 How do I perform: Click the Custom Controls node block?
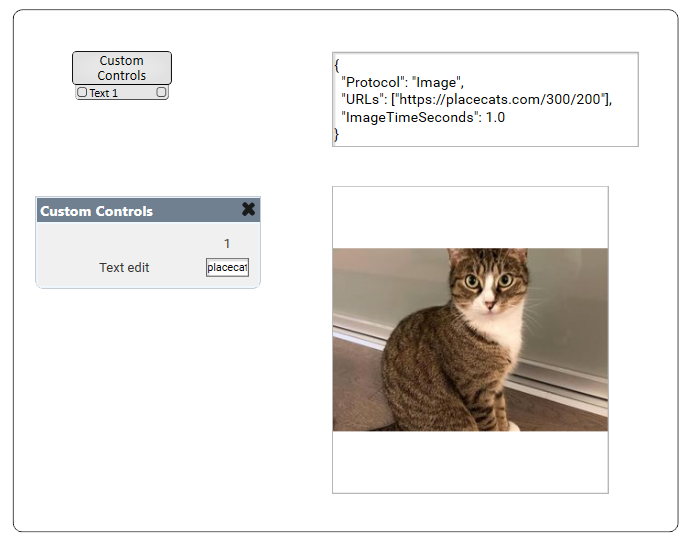point(122,68)
